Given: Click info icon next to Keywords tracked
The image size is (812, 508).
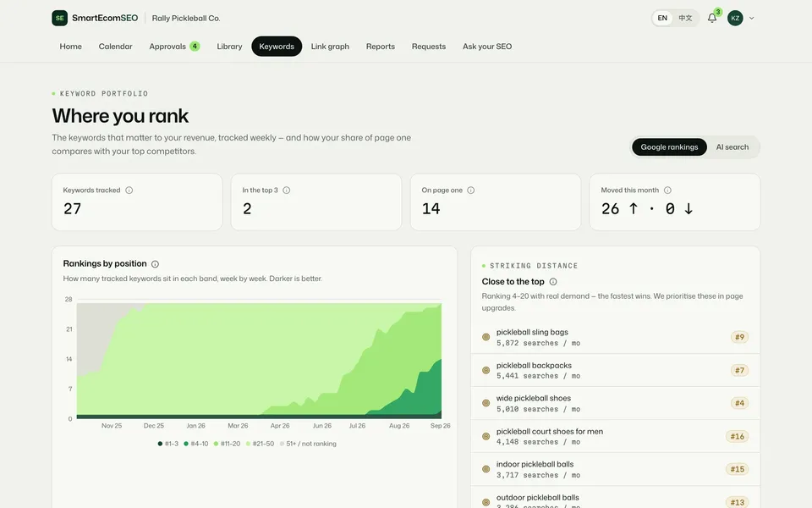Looking at the screenshot, I should [129, 190].
